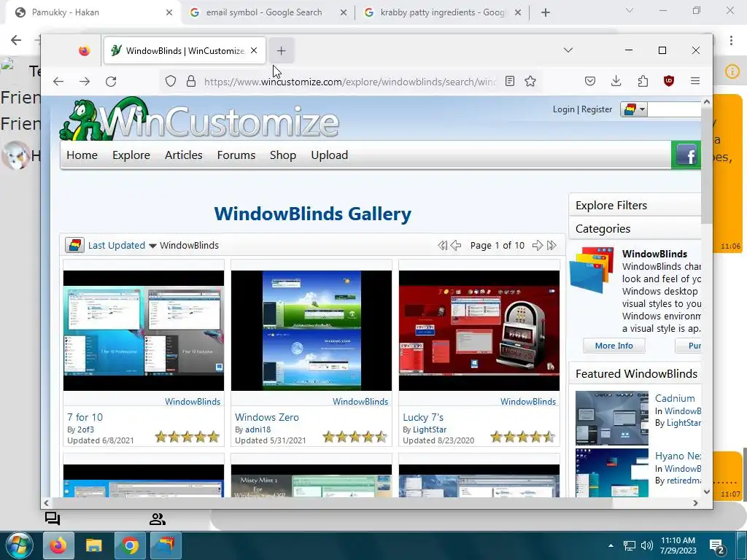Open author adni18 profile link
This screenshot has width=747, height=560.
258,429
